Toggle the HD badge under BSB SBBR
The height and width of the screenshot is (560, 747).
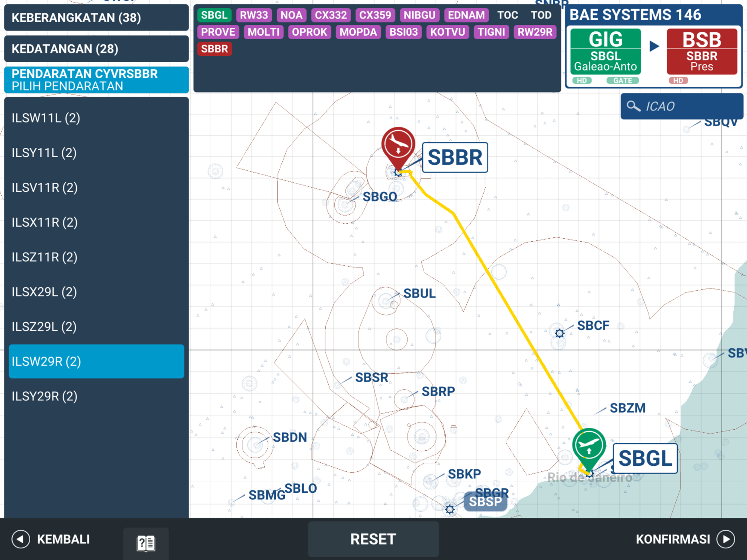pos(679,80)
